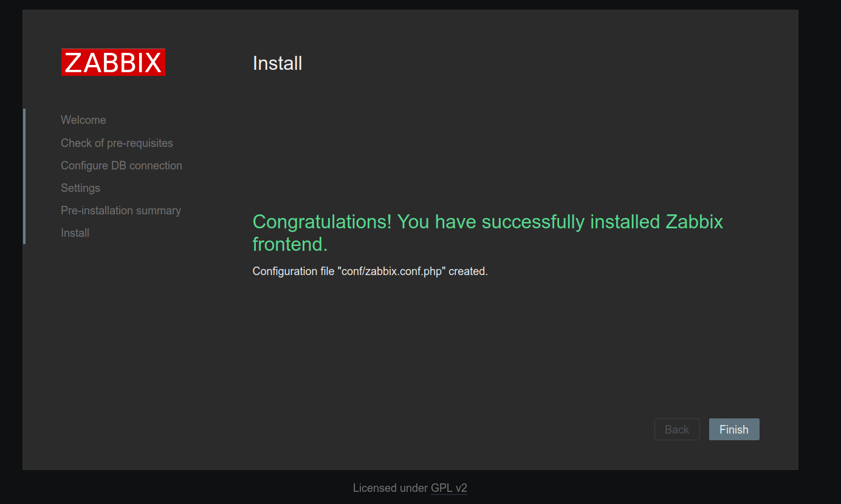This screenshot has height=504, width=841.
Task: Click the vertical step progress bar
Action: click(24, 176)
